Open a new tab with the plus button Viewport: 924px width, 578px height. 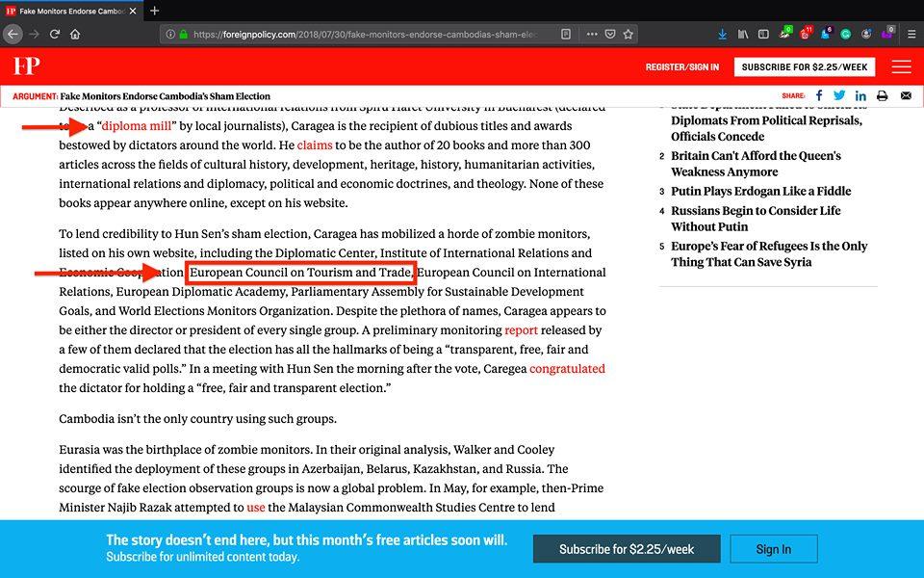click(x=154, y=11)
